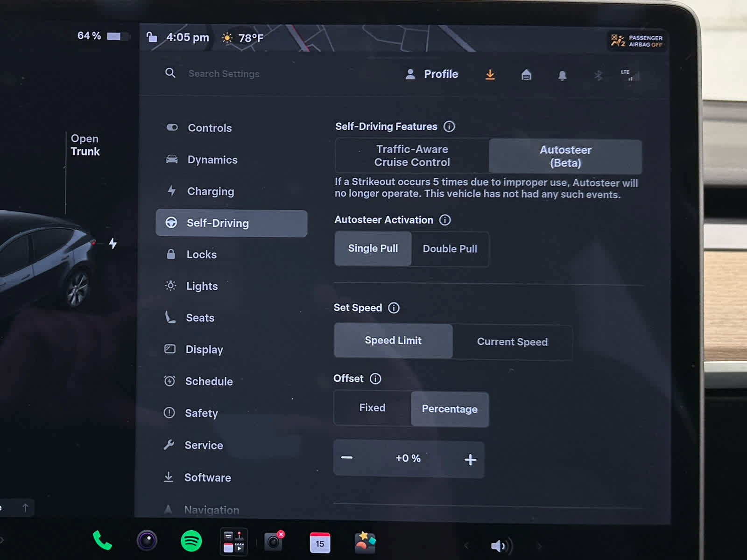Tap the right arrow beside volume
This screenshot has height=560, width=747.
(x=539, y=546)
